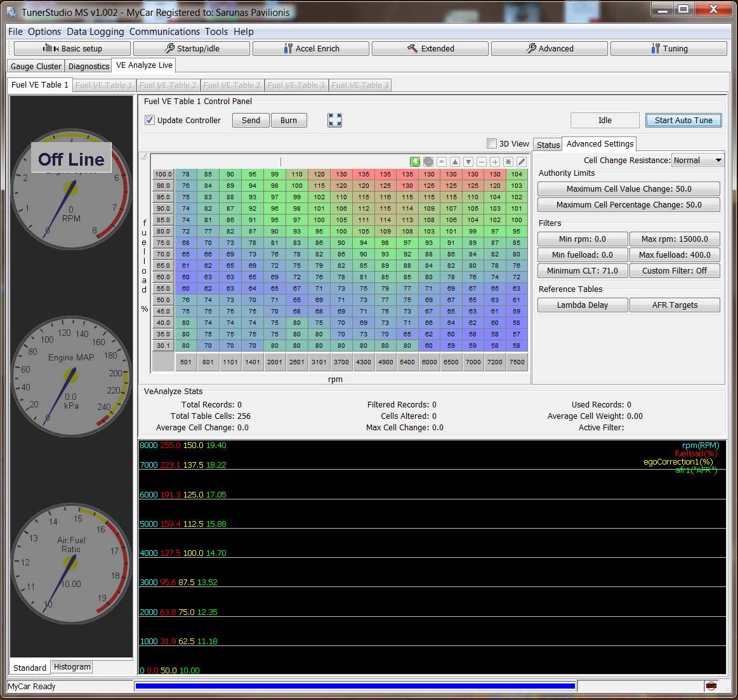Switch to the Histogram tab
738x700 pixels.
pyautogui.click(x=72, y=667)
